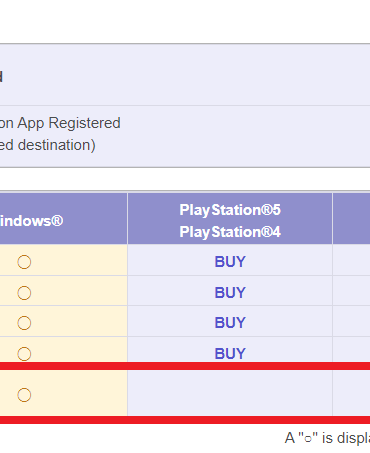
Task: Click the third row's circle mark
Action: (x=24, y=323)
